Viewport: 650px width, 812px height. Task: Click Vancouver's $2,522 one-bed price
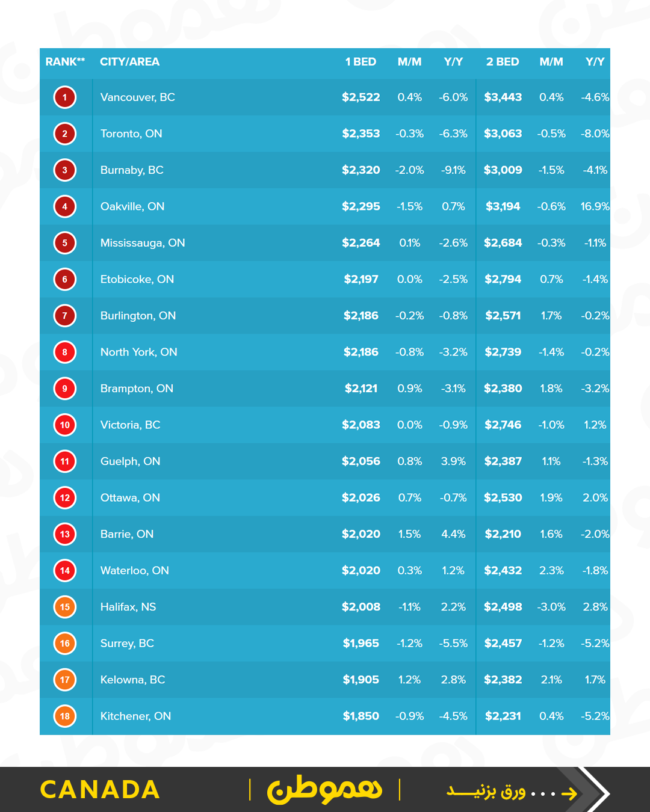click(361, 97)
